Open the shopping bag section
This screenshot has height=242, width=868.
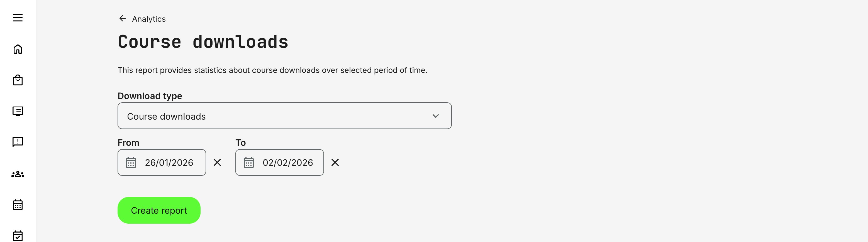(18, 80)
